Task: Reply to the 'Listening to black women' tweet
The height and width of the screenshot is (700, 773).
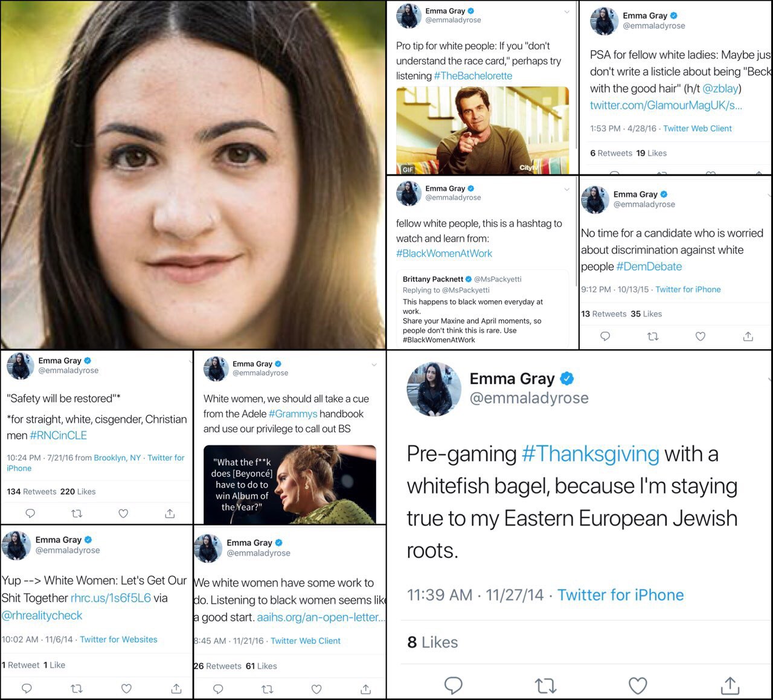Action: click(x=219, y=689)
